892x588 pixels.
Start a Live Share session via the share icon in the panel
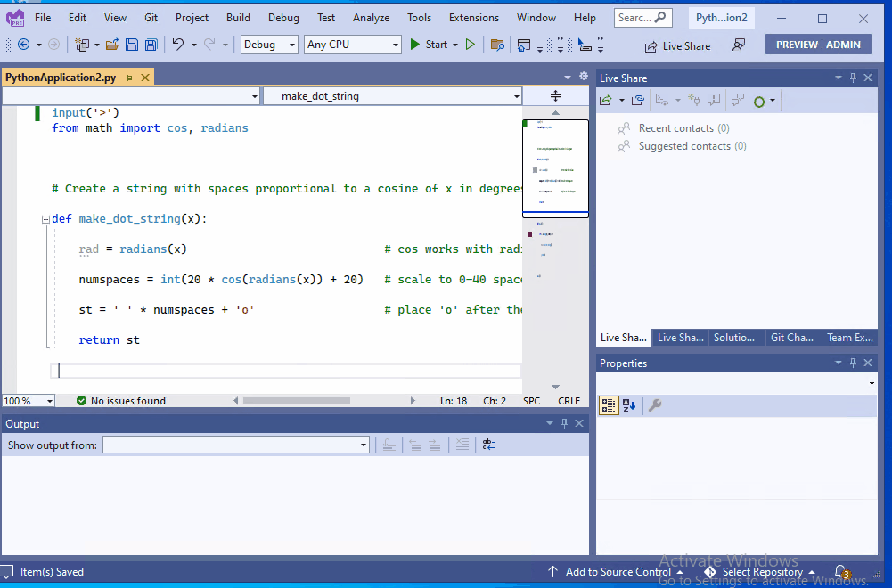click(x=606, y=100)
